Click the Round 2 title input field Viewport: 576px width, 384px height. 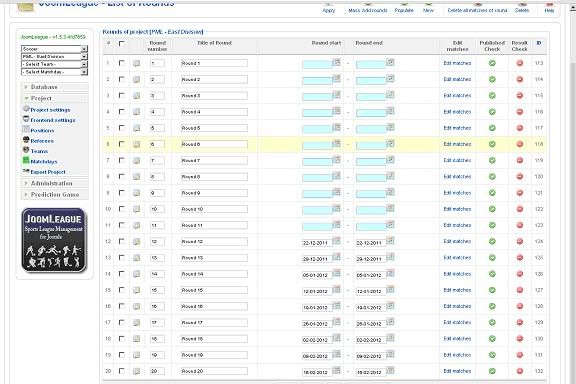coord(214,79)
